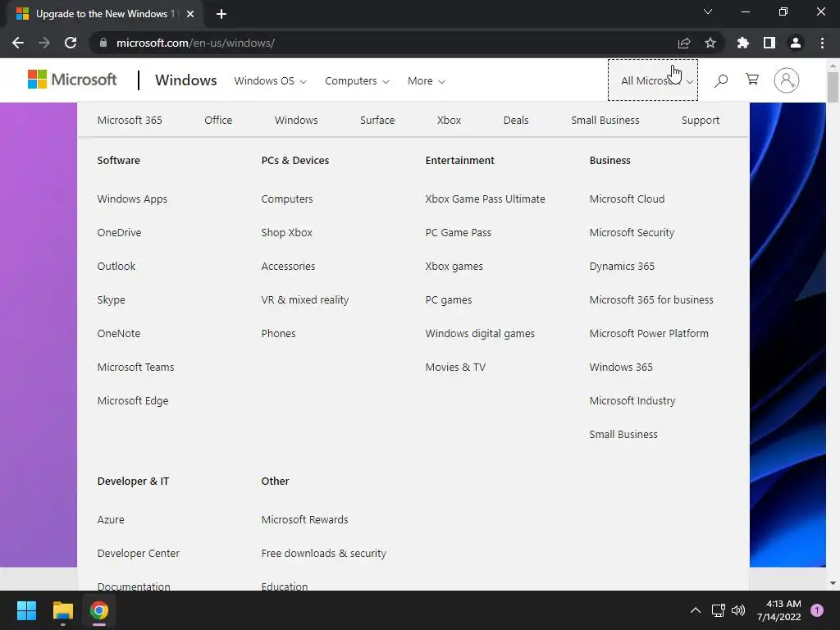Viewport: 840px width, 630px height.
Task: Select Office in the top menu
Action: pos(218,120)
